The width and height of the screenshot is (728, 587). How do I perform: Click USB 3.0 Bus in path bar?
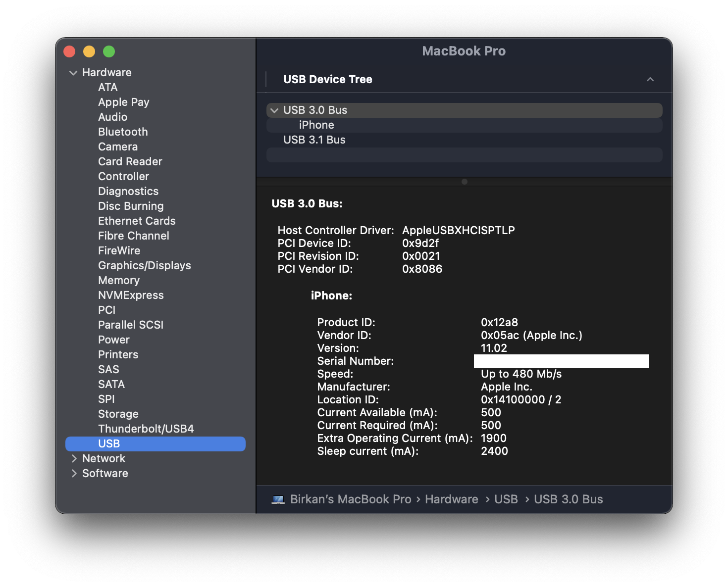[x=569, y=499]
